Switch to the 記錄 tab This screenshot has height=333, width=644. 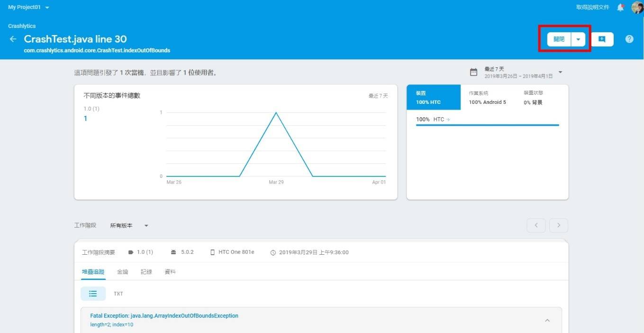tap(146, 272)
